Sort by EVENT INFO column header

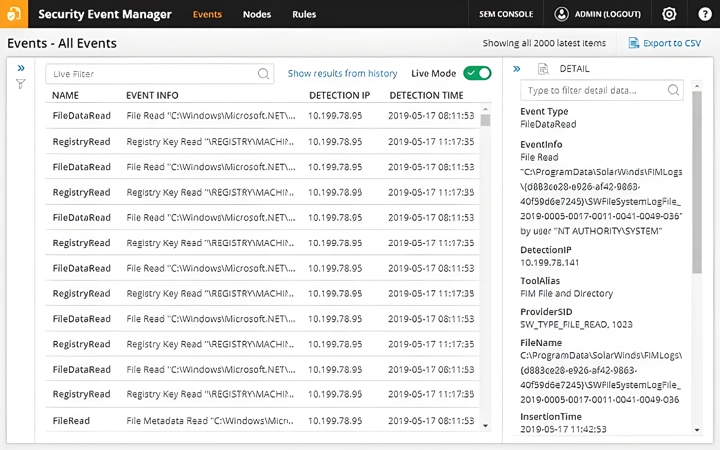[x=152, y=96]
